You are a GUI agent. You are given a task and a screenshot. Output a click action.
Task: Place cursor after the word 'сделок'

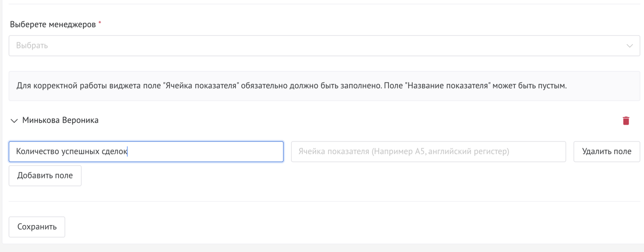[127, 152]
